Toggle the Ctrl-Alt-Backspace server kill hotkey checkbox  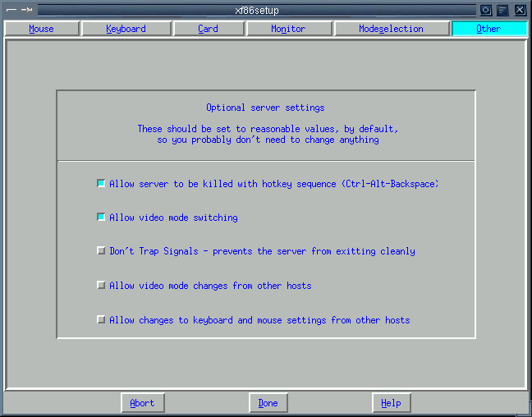pos(101,184)
